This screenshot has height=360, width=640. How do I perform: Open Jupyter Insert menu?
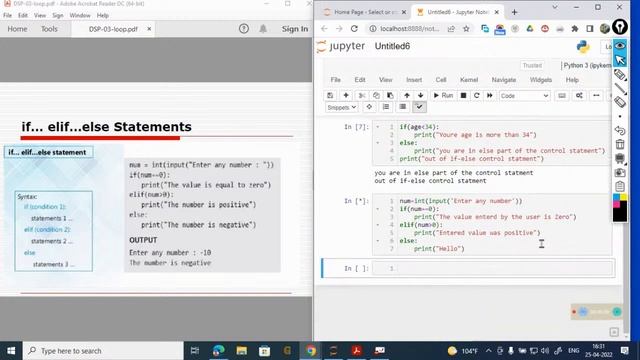(x=414, y=80)
